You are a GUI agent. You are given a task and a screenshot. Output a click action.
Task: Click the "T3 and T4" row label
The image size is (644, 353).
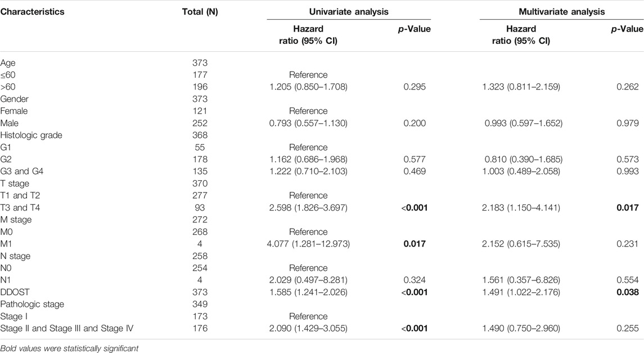[x=20, y=208]
